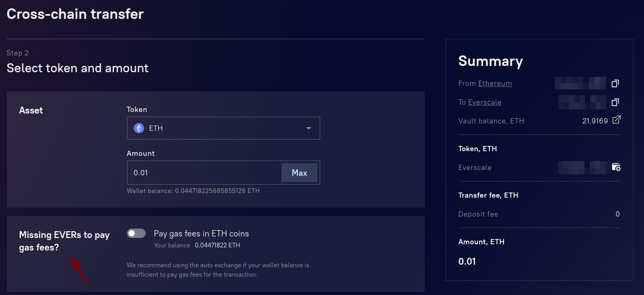644x295 pixels.
Task: Enable Pay gas fees in ETH coins switch
Action: [x=136, y=233]
